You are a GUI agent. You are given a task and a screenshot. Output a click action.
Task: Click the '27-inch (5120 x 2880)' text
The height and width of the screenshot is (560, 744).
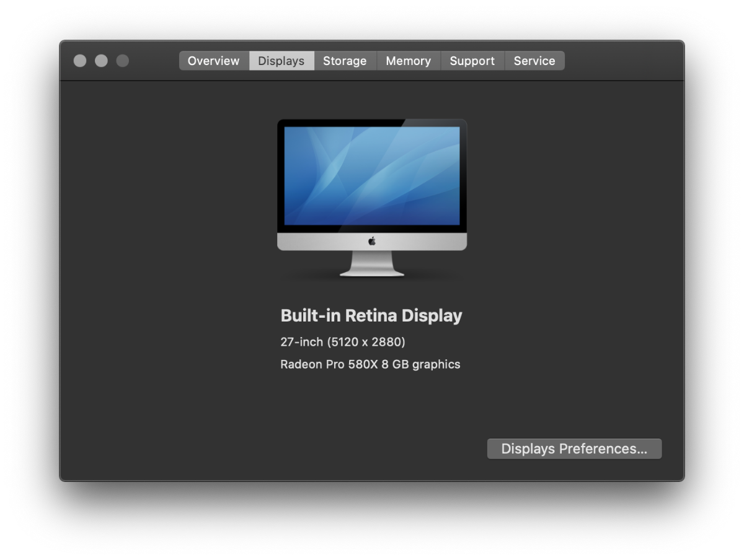343,342
